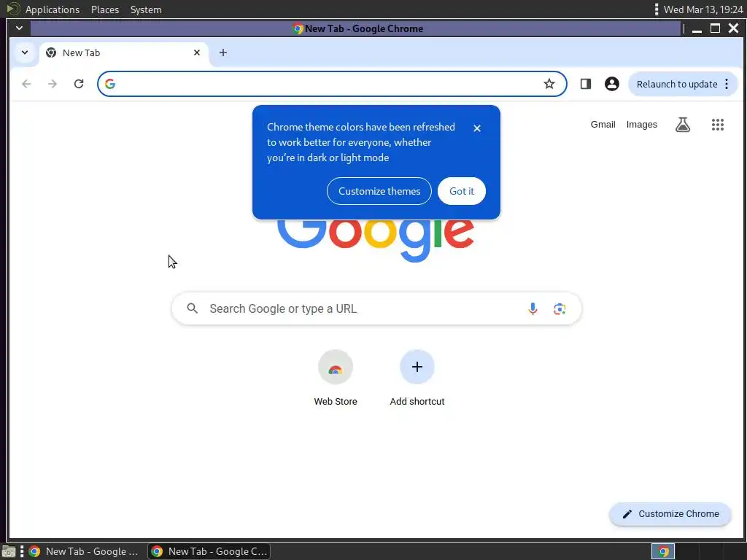The image size is (747, 560).
Task: Click the Customize themes button
Action: (379, 191)
